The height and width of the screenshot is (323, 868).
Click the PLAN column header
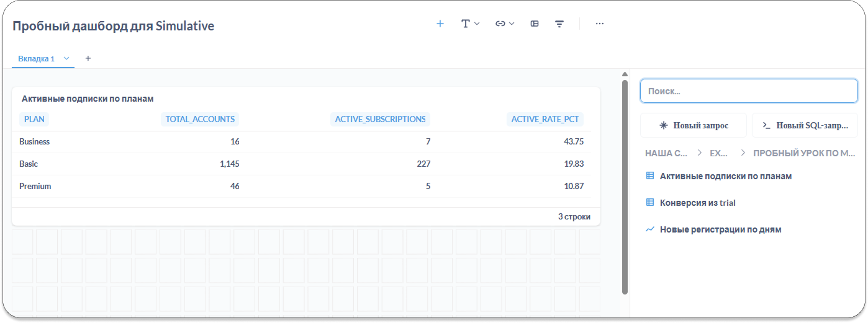pos(34,119)
